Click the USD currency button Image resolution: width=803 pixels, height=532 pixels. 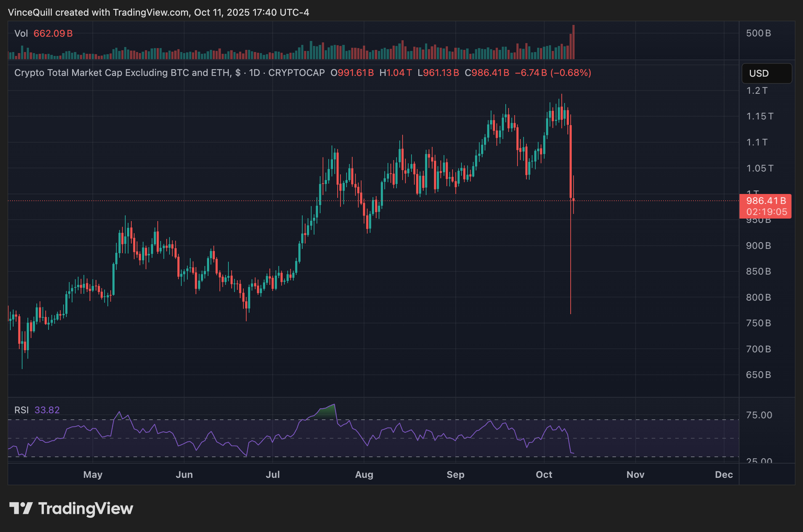(766, 73)
